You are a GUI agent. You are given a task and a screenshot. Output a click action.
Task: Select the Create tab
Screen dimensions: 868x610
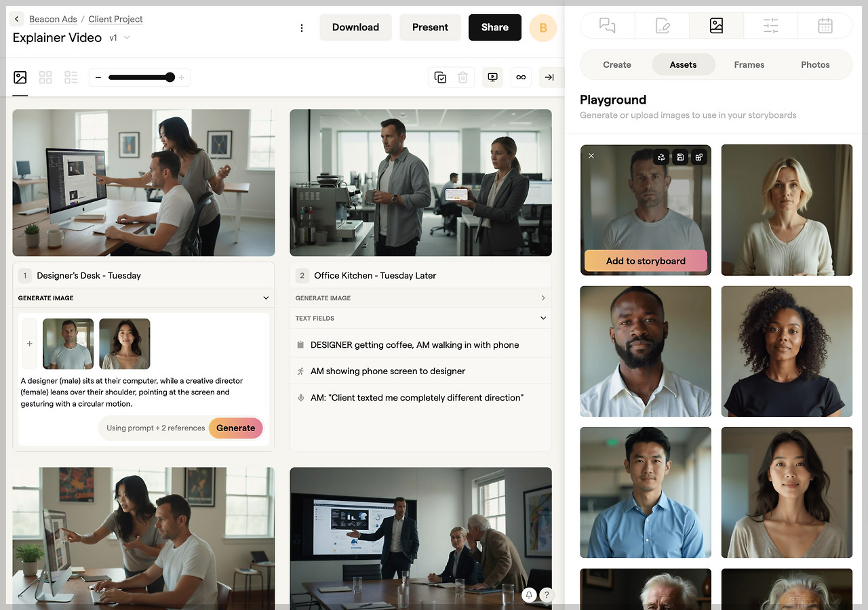pyautogui.click(x=617, y=64)
